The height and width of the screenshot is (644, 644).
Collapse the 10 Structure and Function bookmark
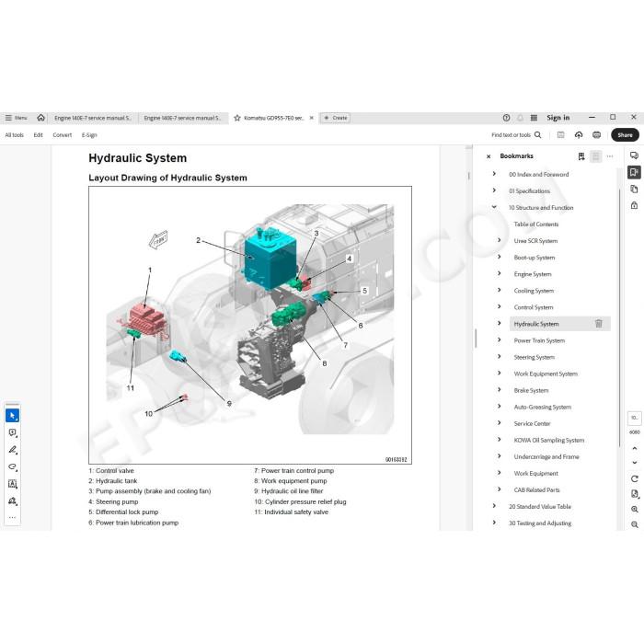(494, 207)
